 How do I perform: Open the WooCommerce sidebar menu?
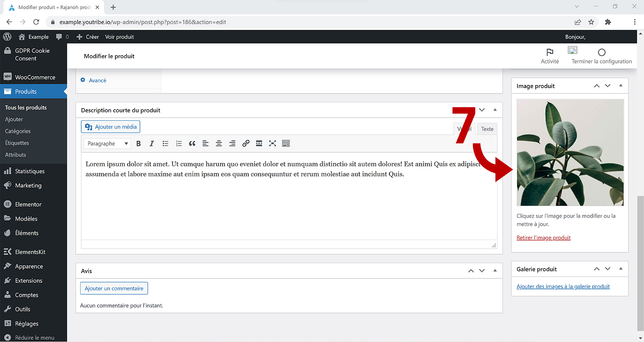[x=35, y=77]
